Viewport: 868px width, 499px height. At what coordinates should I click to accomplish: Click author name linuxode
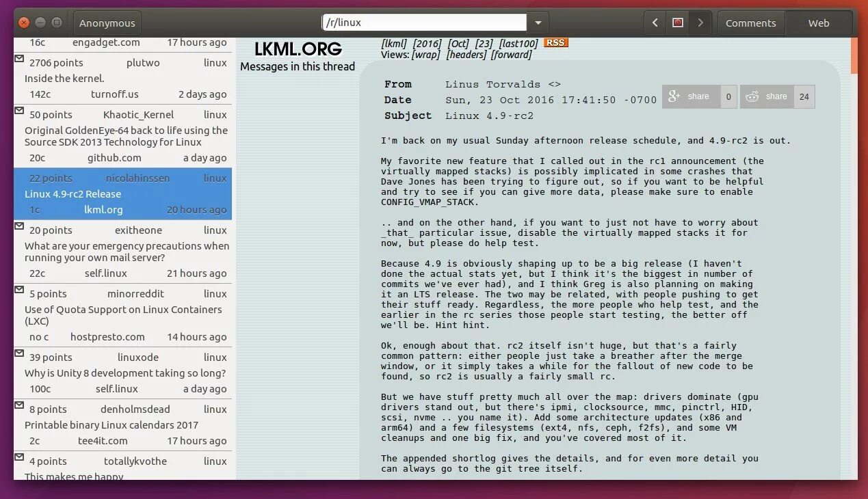point(138,358)
